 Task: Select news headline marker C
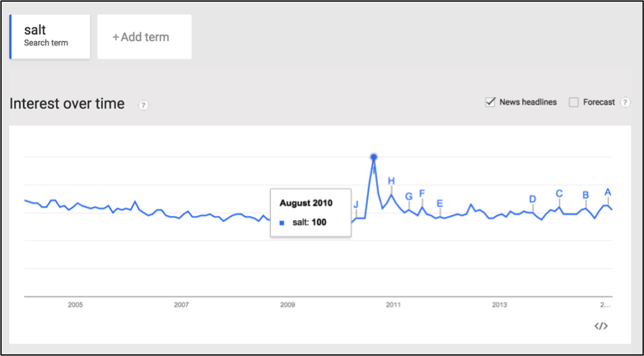pyautogui.click(x=559, y=194)
